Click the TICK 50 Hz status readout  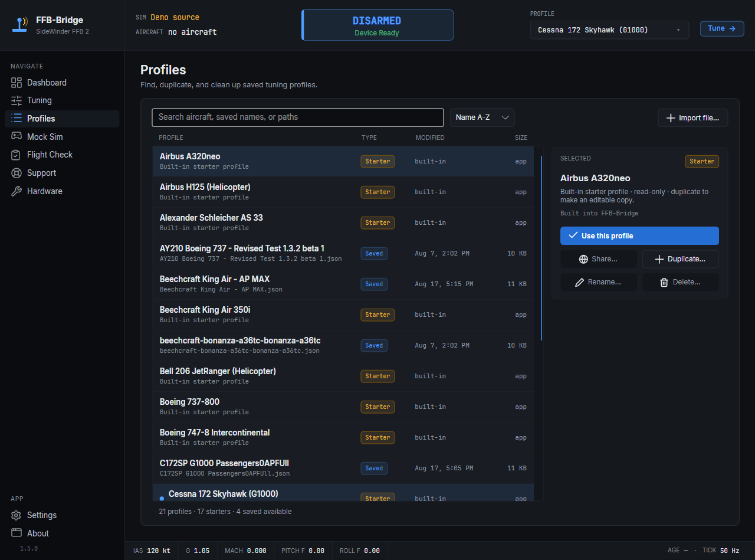[721, 551]
